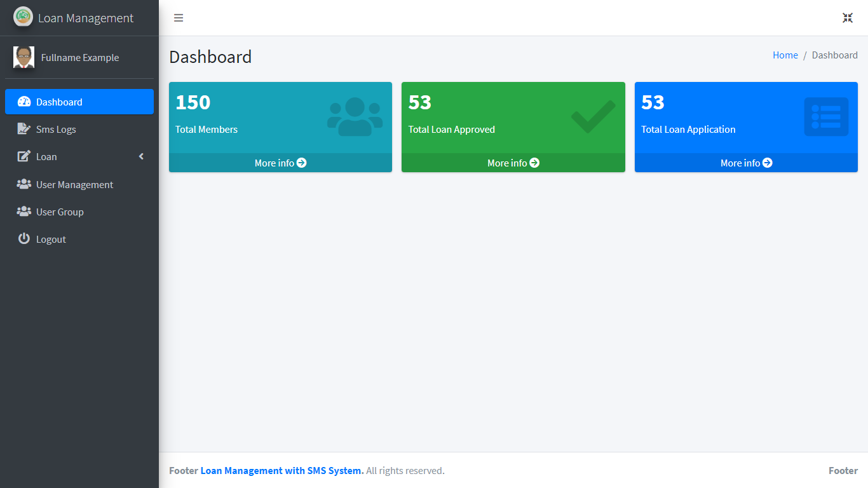868x488 pixels.
Task: Click the list icon in Loan Application card
Action: 826,116
